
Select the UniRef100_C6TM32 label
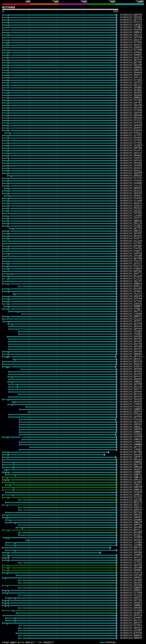(131, 82)
